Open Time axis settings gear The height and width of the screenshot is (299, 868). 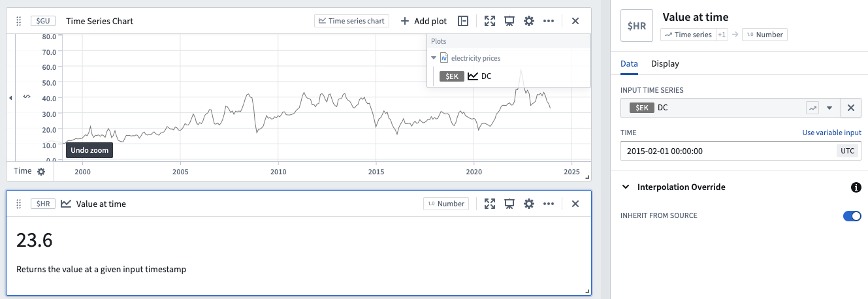point(41,171)
